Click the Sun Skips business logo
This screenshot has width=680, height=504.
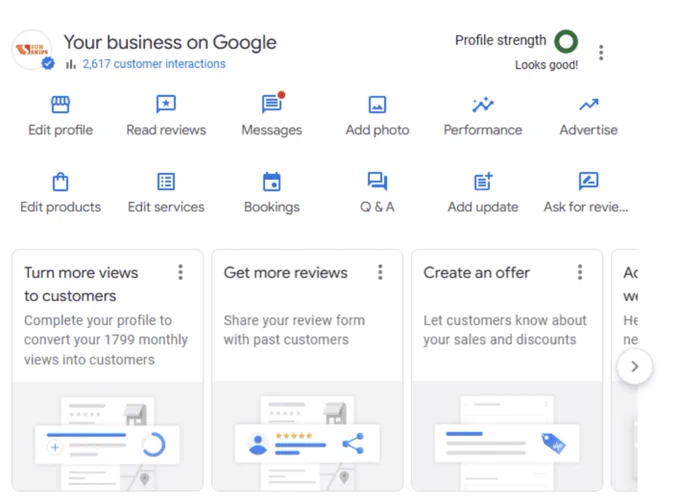coord(32,50)
